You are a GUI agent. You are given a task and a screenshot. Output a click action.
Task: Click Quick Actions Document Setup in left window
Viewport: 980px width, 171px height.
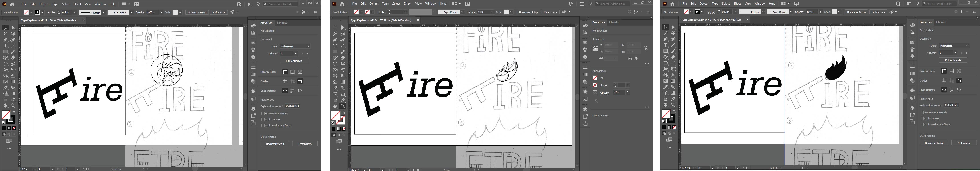[x=275, y=144]
